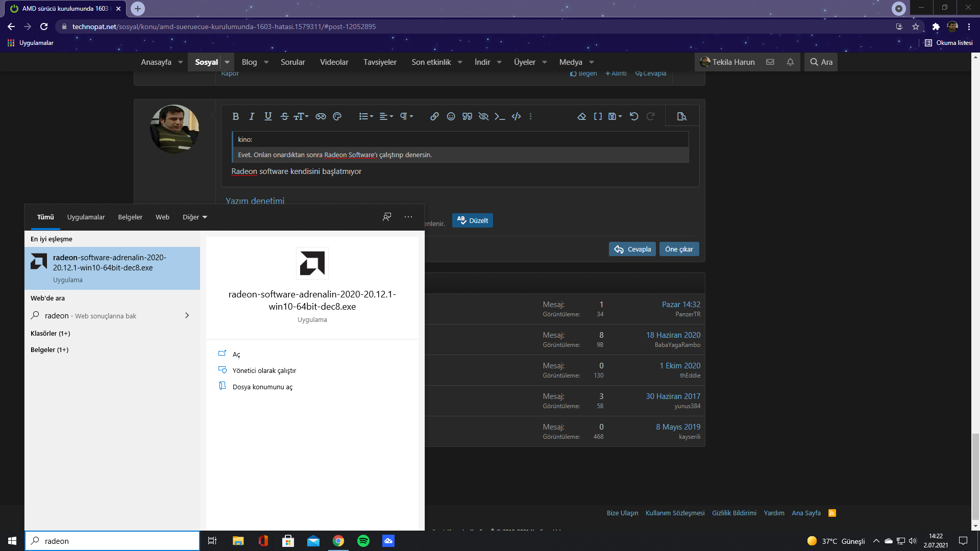This screenshot has height=551, width=980.
Task: Insert a link with chain icon
Action: click(434, 116)
